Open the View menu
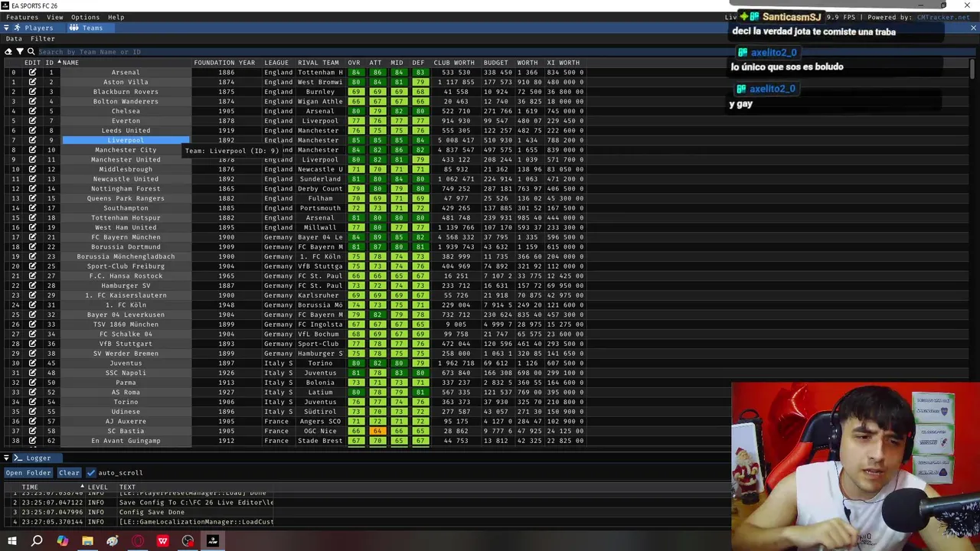 pyautogui.click(x=55, y=17)
